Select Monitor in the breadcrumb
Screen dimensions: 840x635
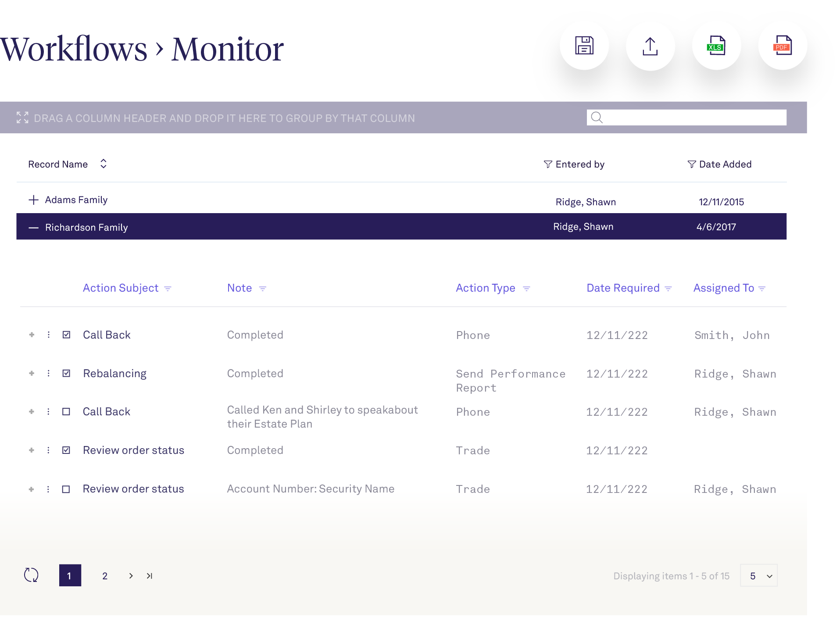(227, 48)
